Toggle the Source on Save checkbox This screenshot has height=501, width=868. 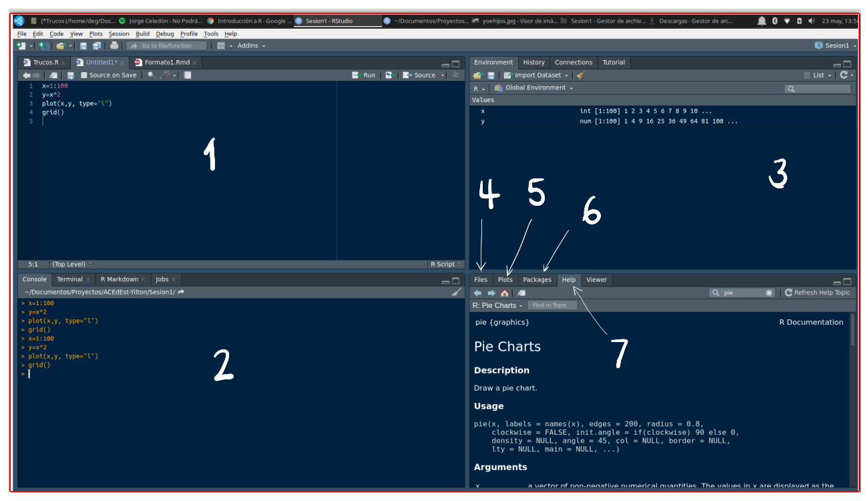84,75
